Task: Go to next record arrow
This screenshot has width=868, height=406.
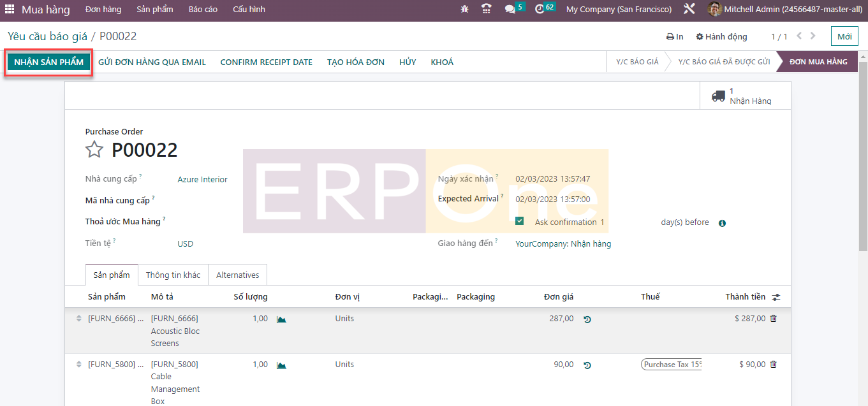Action: (x=814, y=36)
